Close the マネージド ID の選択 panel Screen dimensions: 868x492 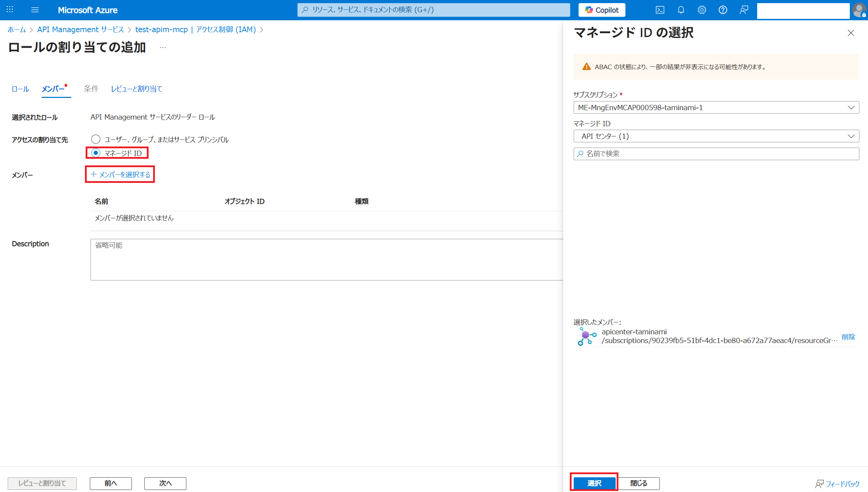(x=851, y=33)
